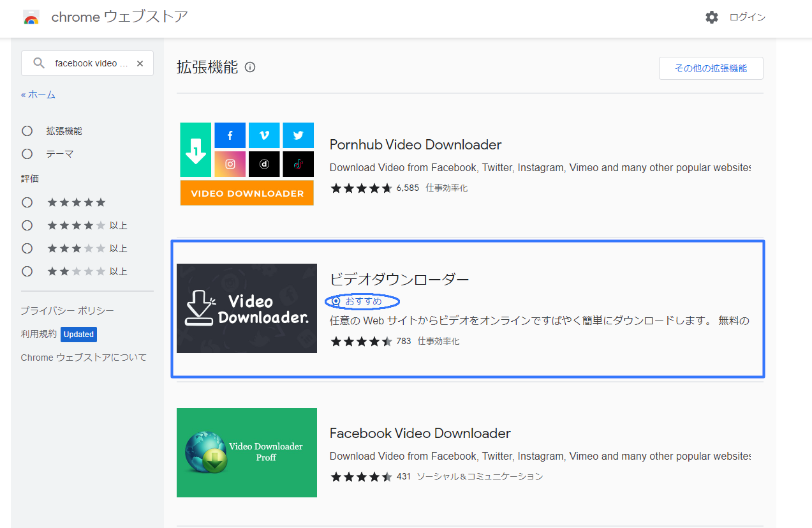Screen dimensions: 812x528
Task: Click その他の拡張機能 button
Action: [711, 68]
